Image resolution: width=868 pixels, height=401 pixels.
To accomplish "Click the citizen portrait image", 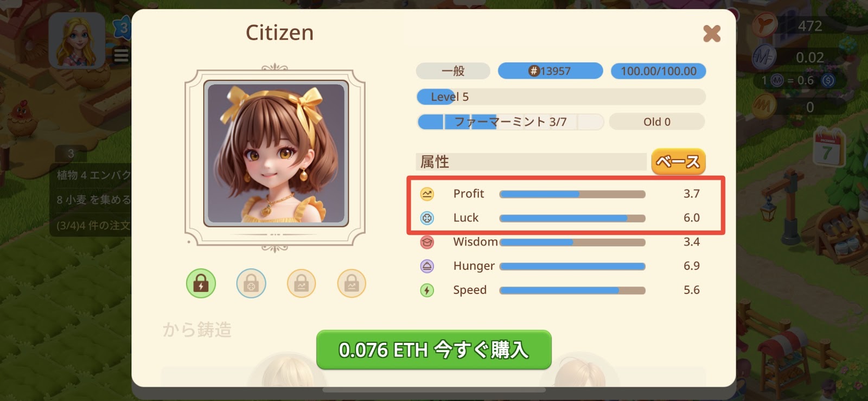I will 276,153.
